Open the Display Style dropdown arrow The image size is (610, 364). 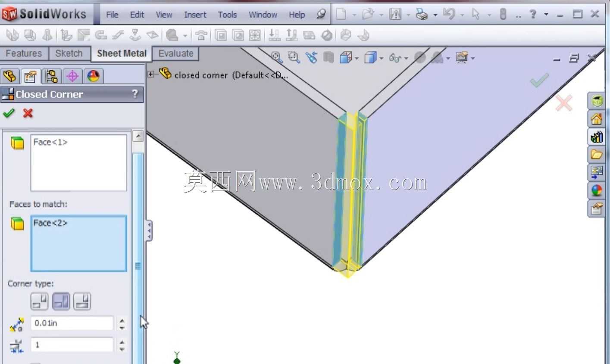[382, 58]
